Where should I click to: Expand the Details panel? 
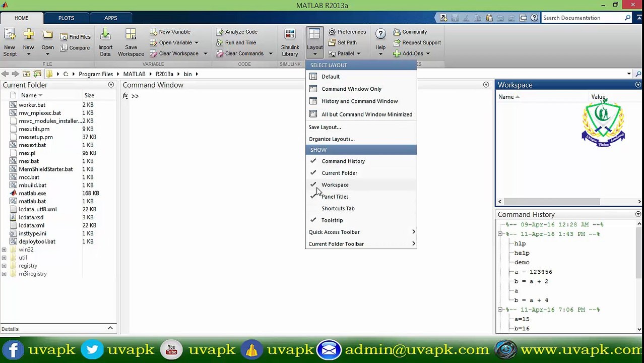(x=110, y=329)
